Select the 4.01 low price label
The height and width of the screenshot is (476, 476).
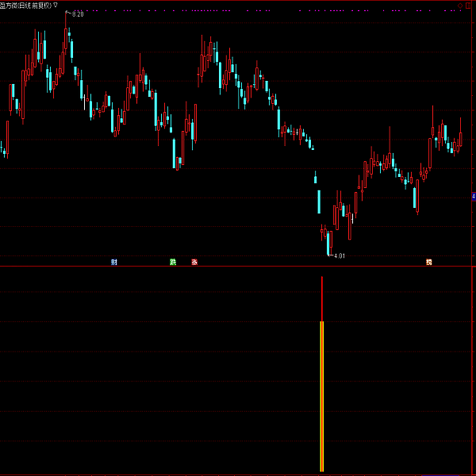pyautogui.click(x=340, y=255)
